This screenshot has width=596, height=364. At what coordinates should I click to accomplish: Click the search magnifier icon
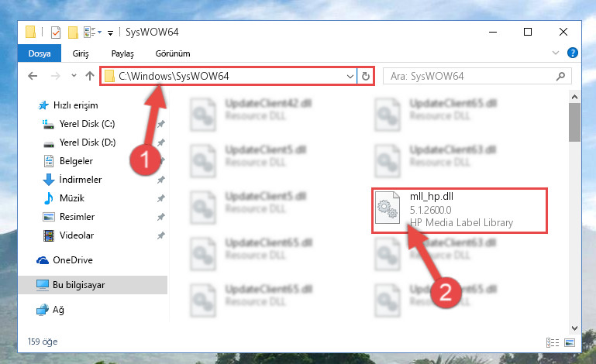tap(560, 77)
